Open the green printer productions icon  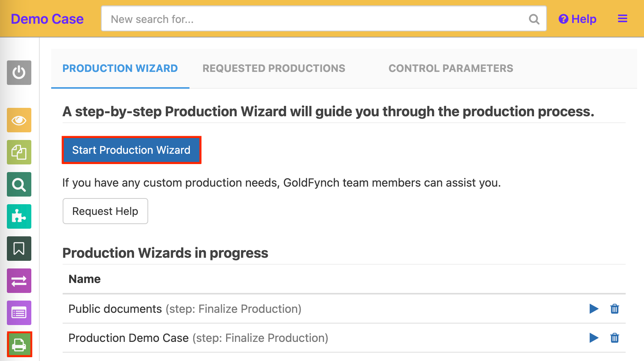(x=19, y=345)
